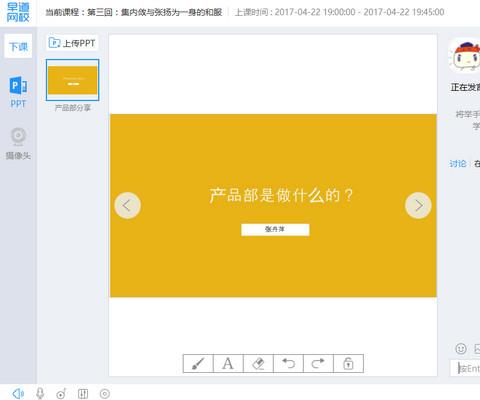Open the PPT panel in sidebar

18,92
